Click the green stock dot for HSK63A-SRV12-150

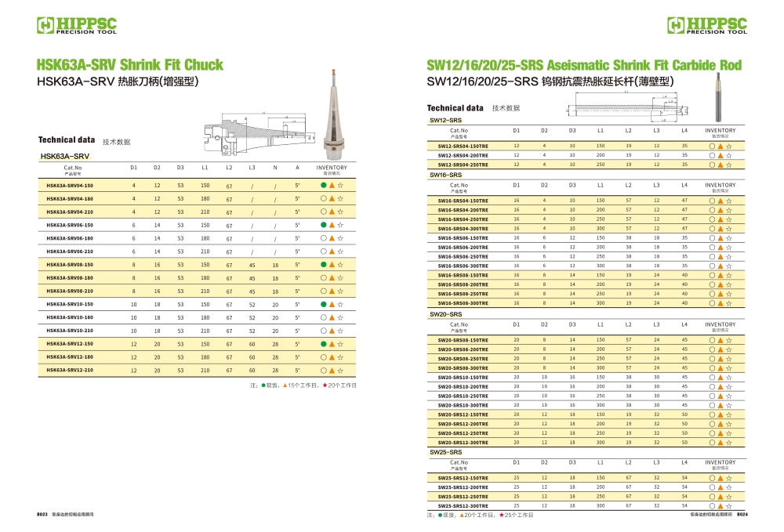tap(324, 344)
